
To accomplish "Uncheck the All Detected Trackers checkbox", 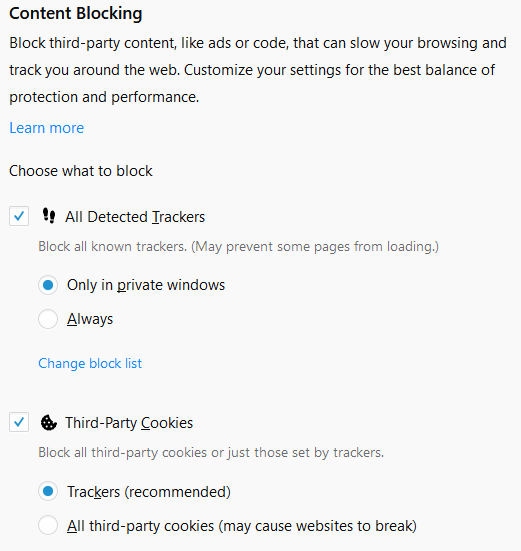I will click(x=19, y=216).
